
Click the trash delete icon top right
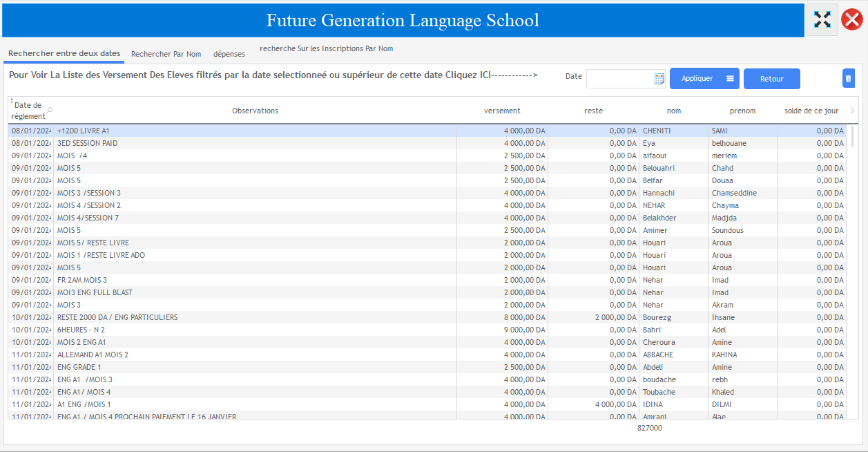tap(848, 78)
